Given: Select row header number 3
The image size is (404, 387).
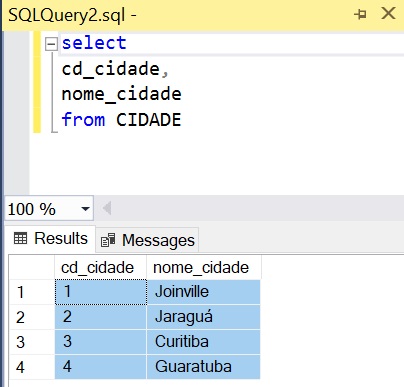Looking at the screenshot, I should point(32,342).
